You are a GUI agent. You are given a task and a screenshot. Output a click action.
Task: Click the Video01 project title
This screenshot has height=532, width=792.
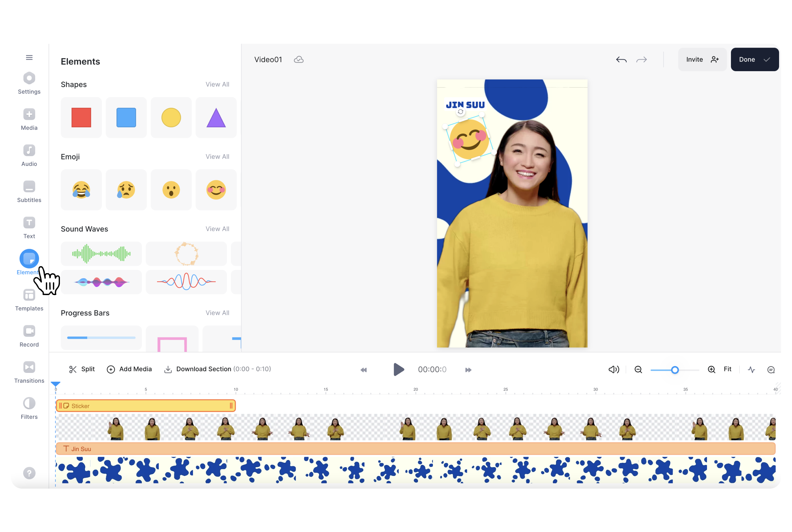click(268, 60)
